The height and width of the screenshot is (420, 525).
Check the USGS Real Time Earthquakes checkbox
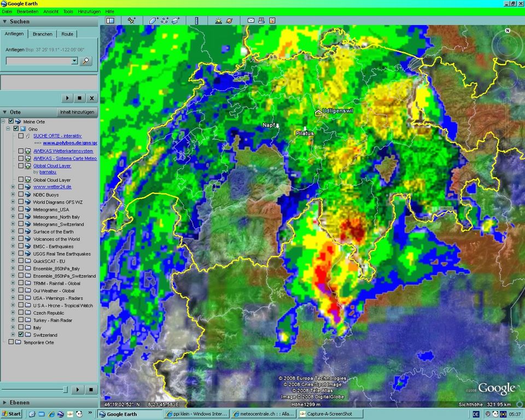(21, 254)
